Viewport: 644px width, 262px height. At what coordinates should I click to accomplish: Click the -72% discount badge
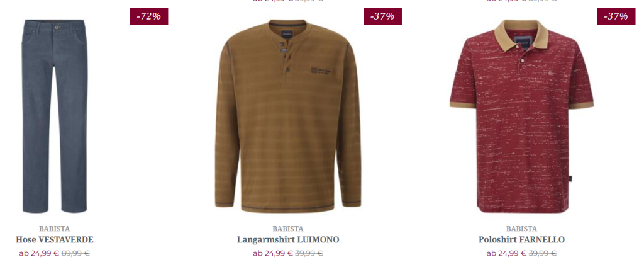(x=149, y=16)
